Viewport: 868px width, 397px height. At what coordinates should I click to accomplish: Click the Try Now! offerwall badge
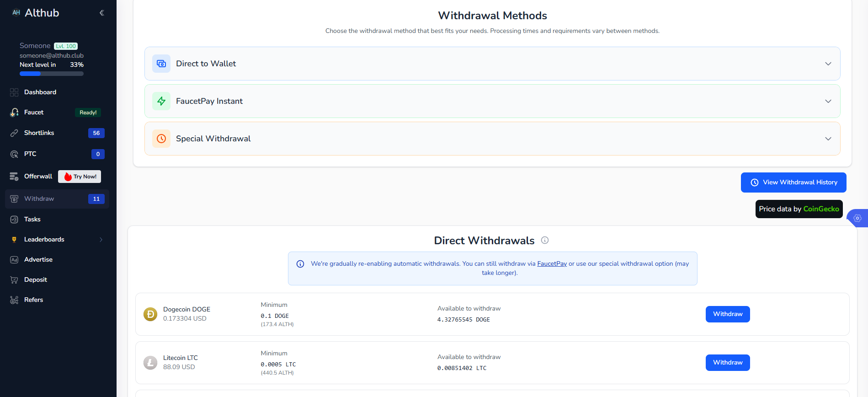80,177
